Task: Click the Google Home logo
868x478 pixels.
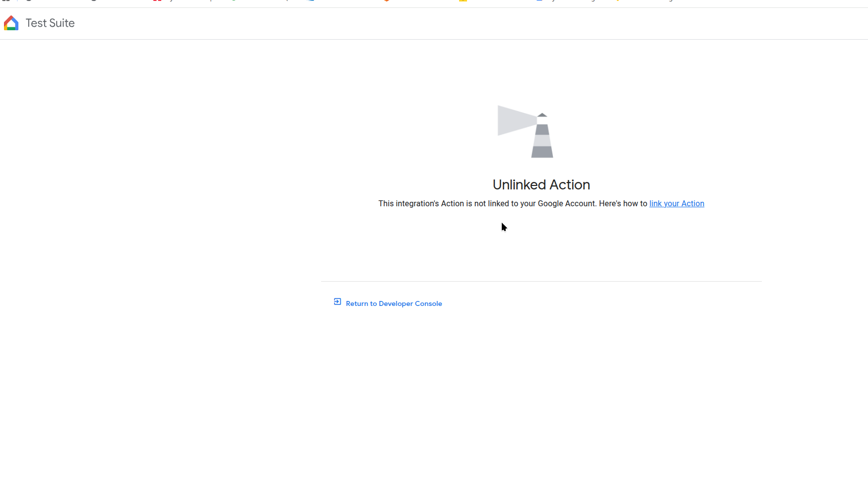Action: pos(11,23)
